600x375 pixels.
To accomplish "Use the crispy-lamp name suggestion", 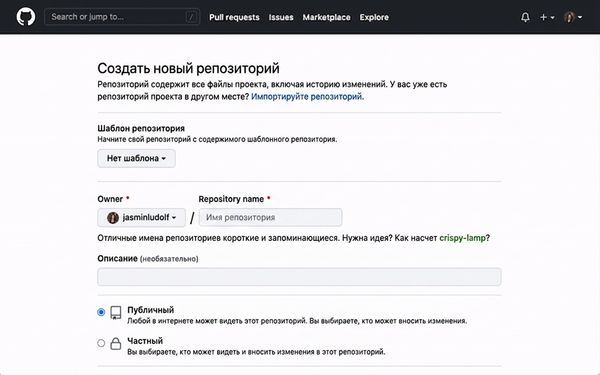I will [462, 238].
